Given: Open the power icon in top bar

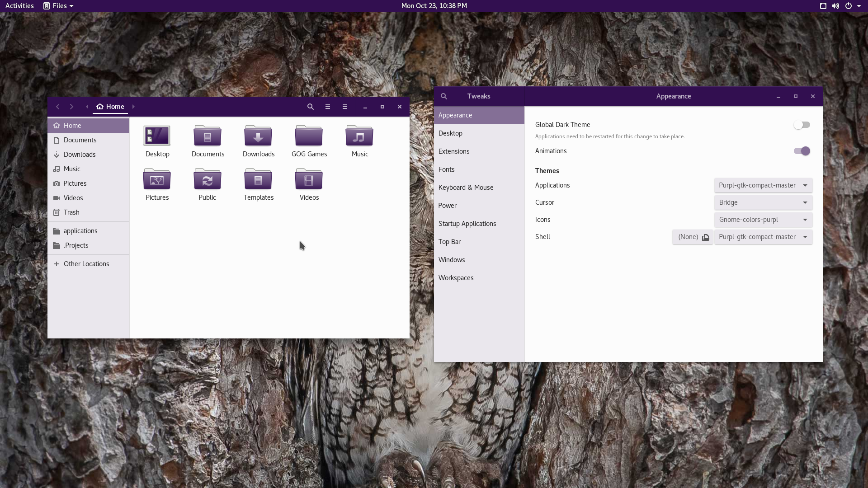Looking at the screenshot, I should click(849, 6).
